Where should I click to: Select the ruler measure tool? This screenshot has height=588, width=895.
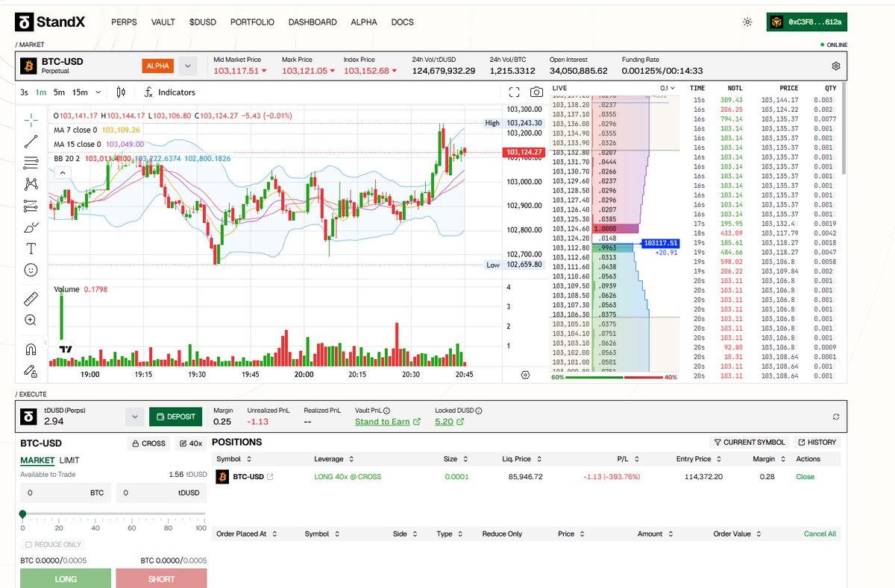(x=31, y=299)
